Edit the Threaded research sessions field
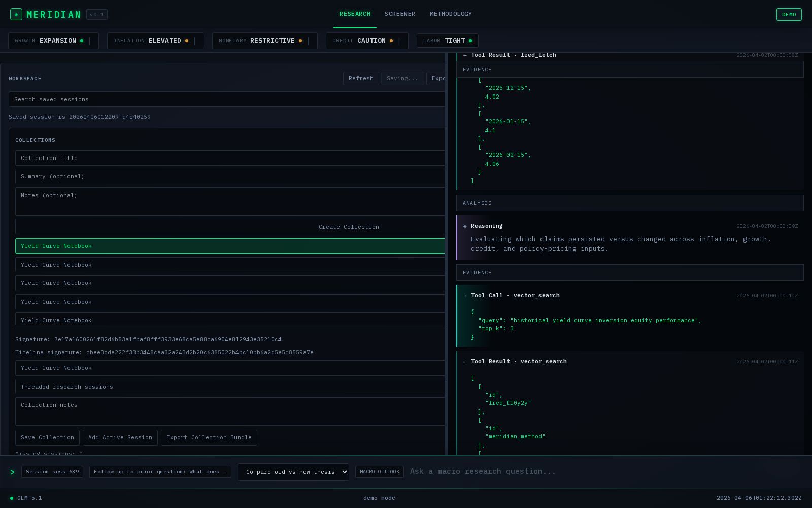812x508 pixels. pos(230,387)
